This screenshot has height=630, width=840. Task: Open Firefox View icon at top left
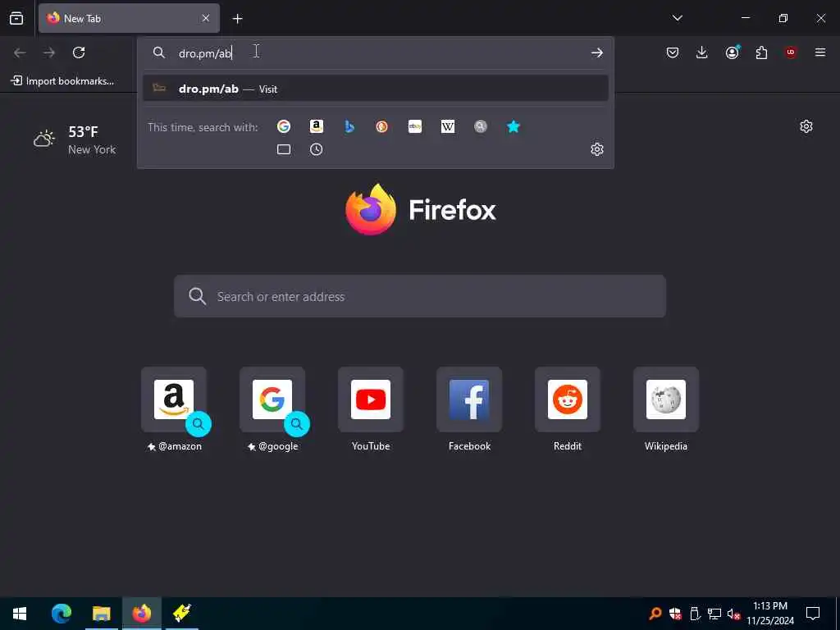point(16,18)
